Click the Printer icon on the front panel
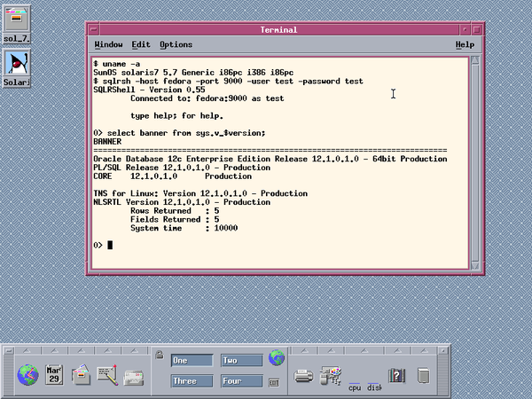Viewport: 532px width, 399px height. click(x=303, y=375)
